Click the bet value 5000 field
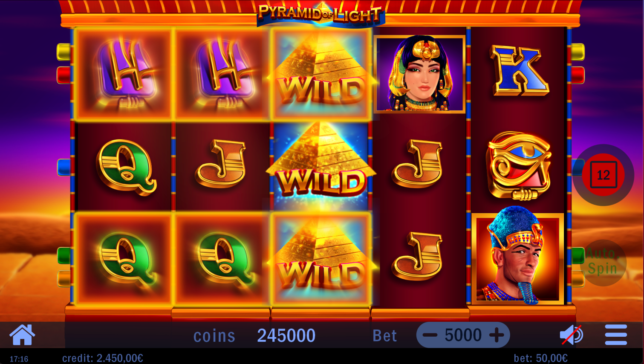Screen dimensions: 644x364 click(463, 335)
